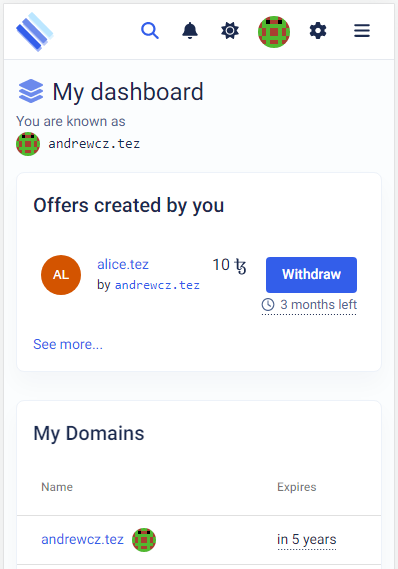Click the dashboard layers icon
Image resolution: width=398 pixels, height=569 pixels.
(x=31, y=91)
